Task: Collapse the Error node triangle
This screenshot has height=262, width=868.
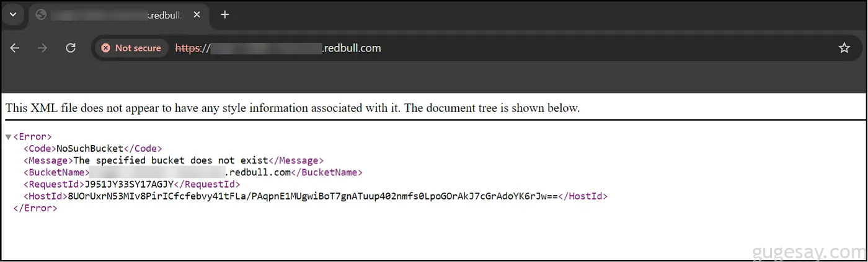Action: pyautogui.click(x=8, y=137)
